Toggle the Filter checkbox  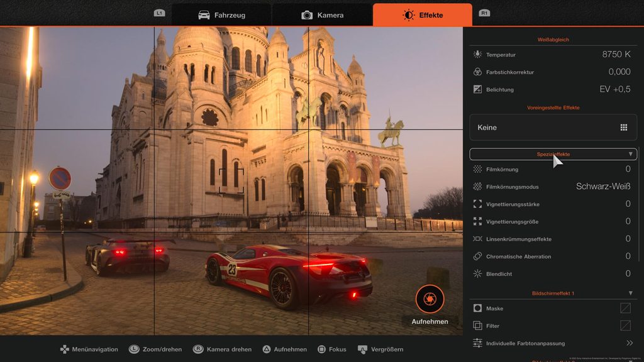pos(625,326)
